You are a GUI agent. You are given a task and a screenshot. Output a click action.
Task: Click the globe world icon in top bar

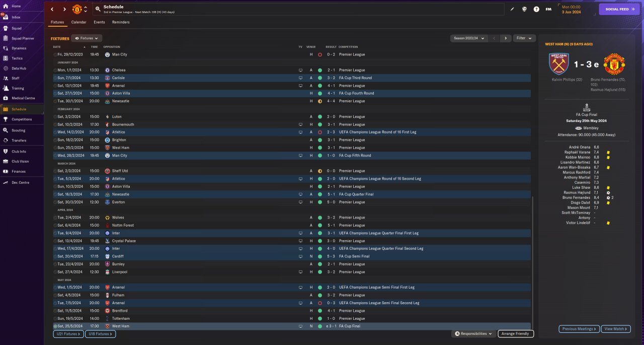(x=524, y=9)
